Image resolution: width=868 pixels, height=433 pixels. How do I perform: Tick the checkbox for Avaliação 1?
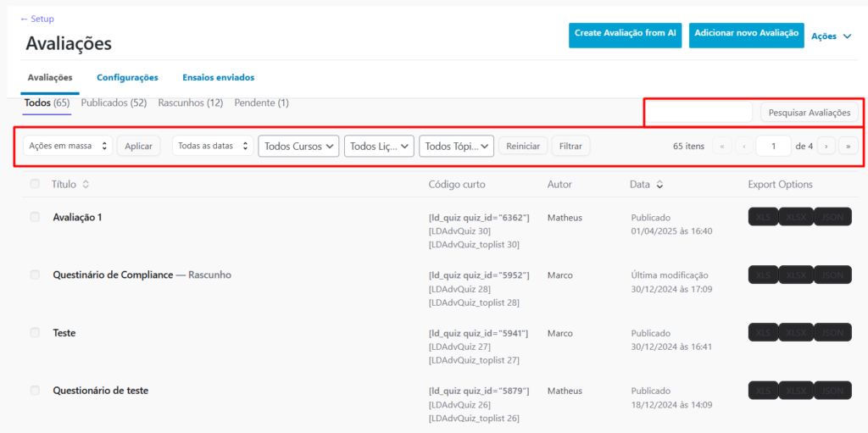[x=35, y=217]
